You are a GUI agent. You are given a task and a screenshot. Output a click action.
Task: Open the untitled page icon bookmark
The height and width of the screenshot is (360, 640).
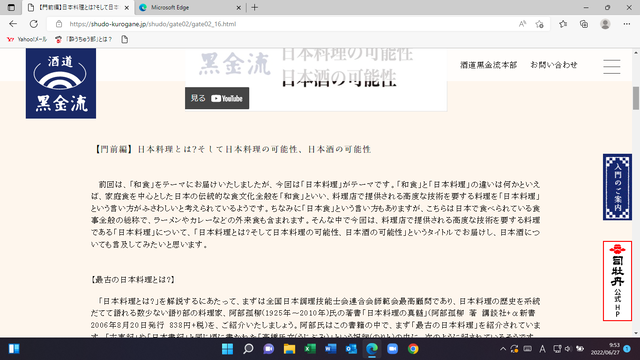point(124,39)
